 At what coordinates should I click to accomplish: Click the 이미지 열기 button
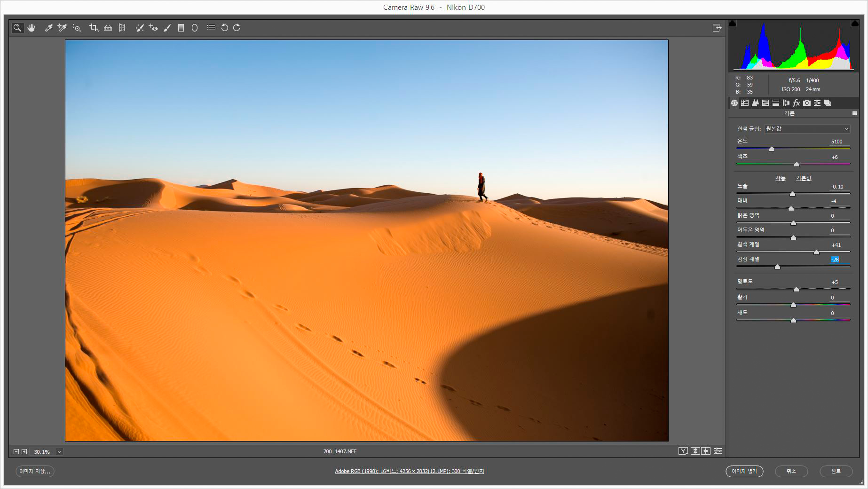pyautogui.click(x=744, y=471)
